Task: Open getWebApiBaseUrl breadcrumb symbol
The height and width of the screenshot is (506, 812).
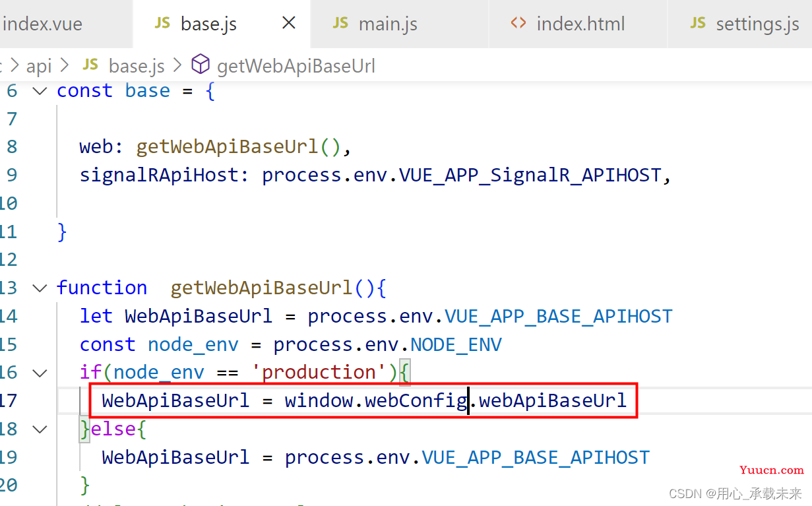Action: (x=296, y=66)
